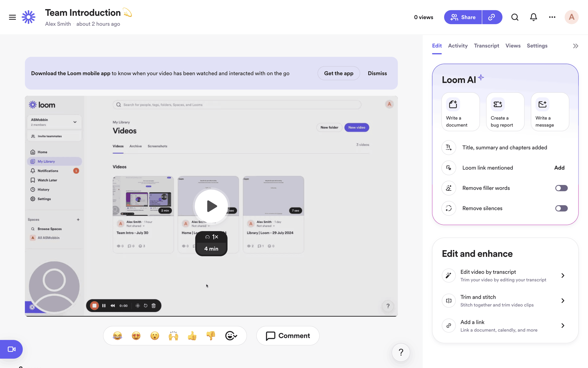This screenshot has height=368, width=588.
Task: Click the Share button
Action: click(x=463, y=17)
